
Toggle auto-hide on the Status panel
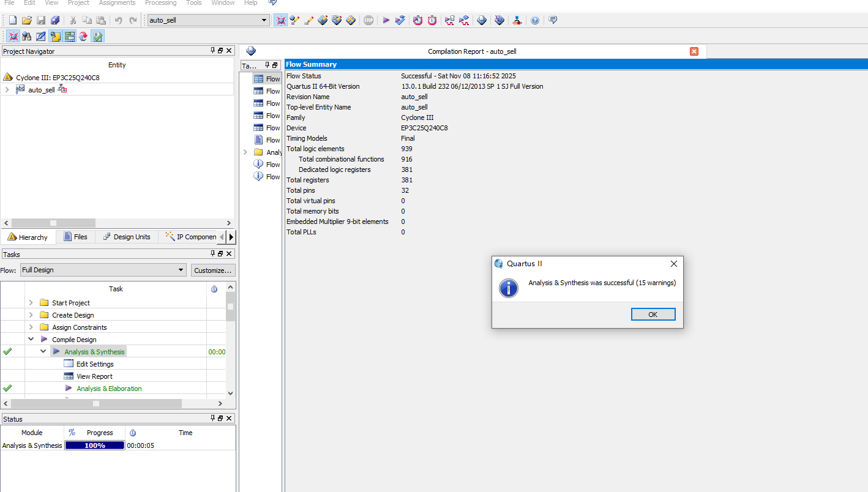click(212, 419)
